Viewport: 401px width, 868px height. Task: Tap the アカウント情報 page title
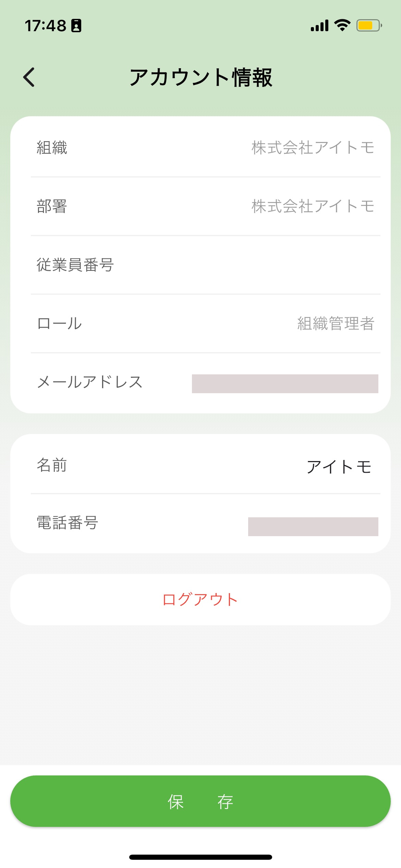(x=201, y=77)
